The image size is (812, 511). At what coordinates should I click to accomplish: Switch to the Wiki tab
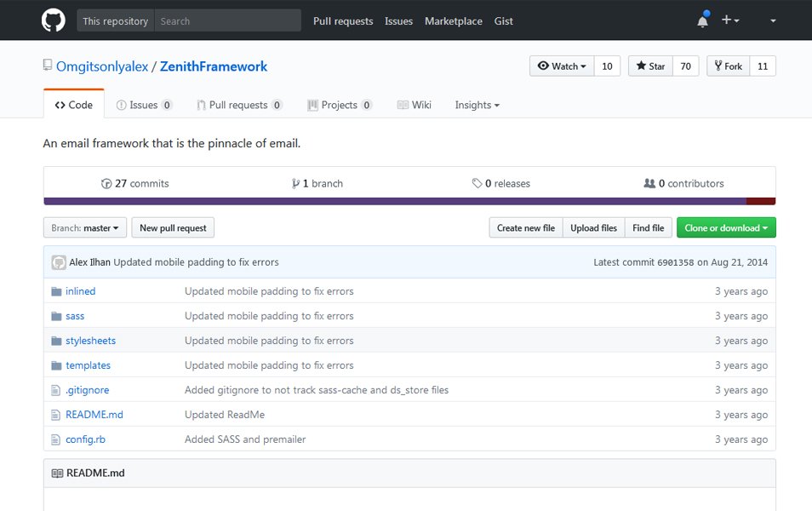pyautogui.click(x=414, y=105)
